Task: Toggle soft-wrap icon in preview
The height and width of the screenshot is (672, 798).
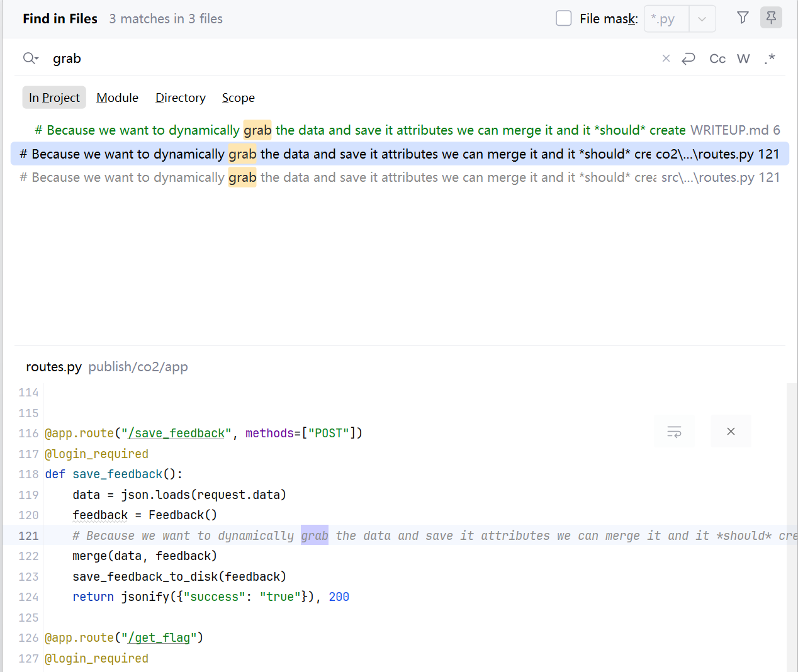Action: coord(674,432)
